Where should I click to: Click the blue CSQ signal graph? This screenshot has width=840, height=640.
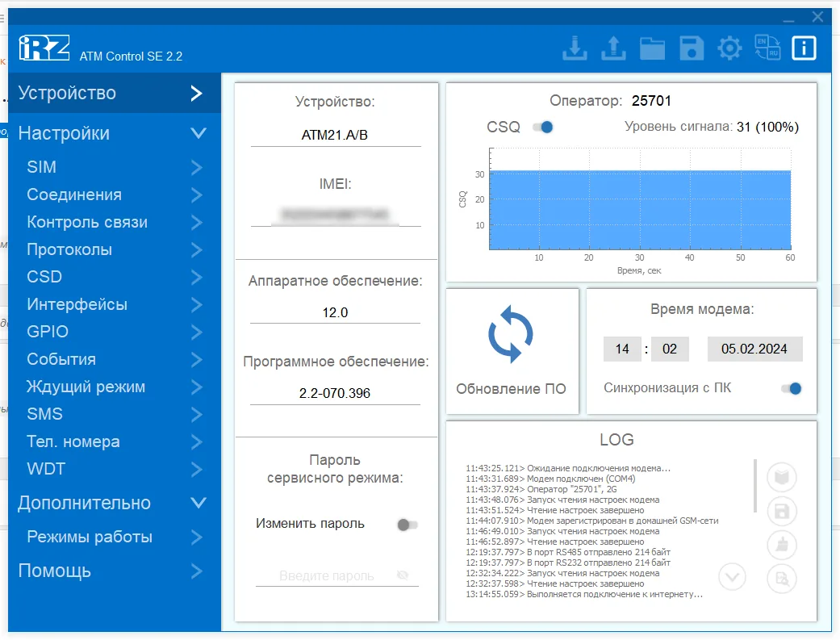coord(640,210)
